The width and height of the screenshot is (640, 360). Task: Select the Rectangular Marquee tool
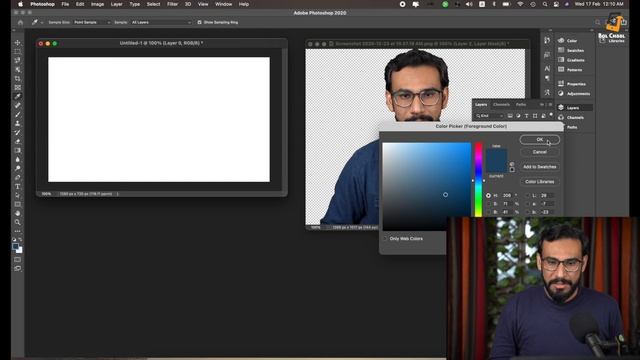pos(18,51)
